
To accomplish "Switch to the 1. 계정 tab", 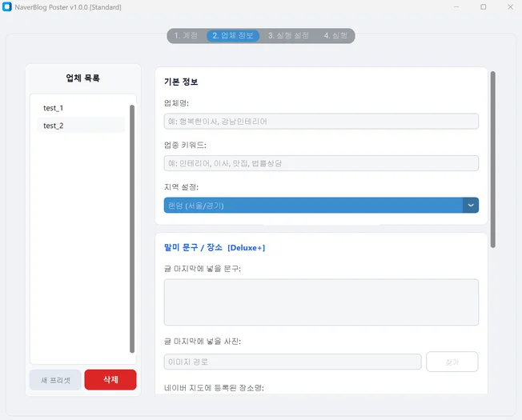I will (x=186, y=35).
